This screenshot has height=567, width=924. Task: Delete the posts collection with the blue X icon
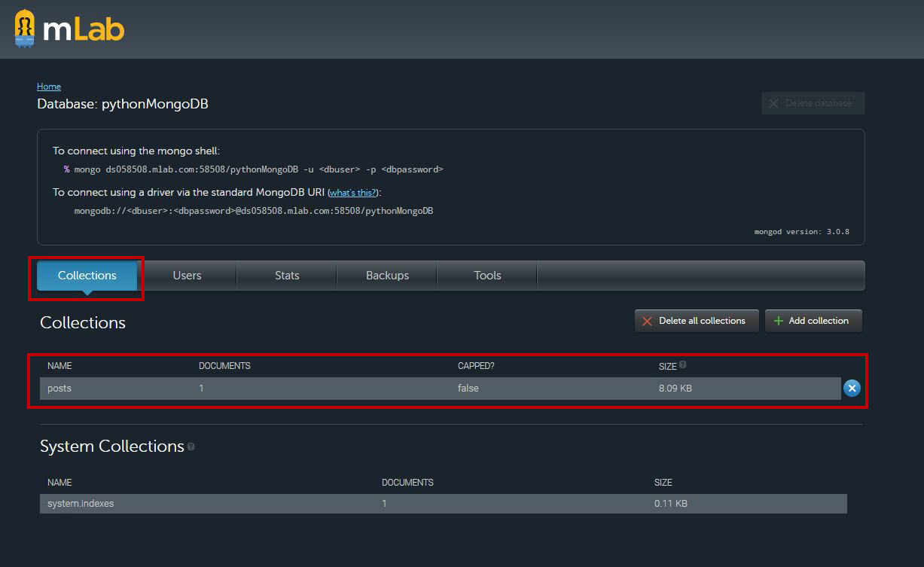point(852,388)
